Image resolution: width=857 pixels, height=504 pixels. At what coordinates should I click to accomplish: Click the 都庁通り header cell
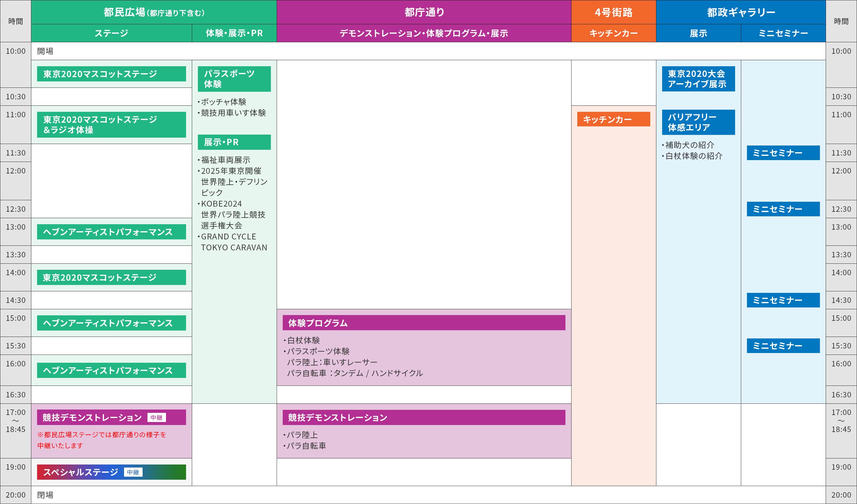[424, 12]
